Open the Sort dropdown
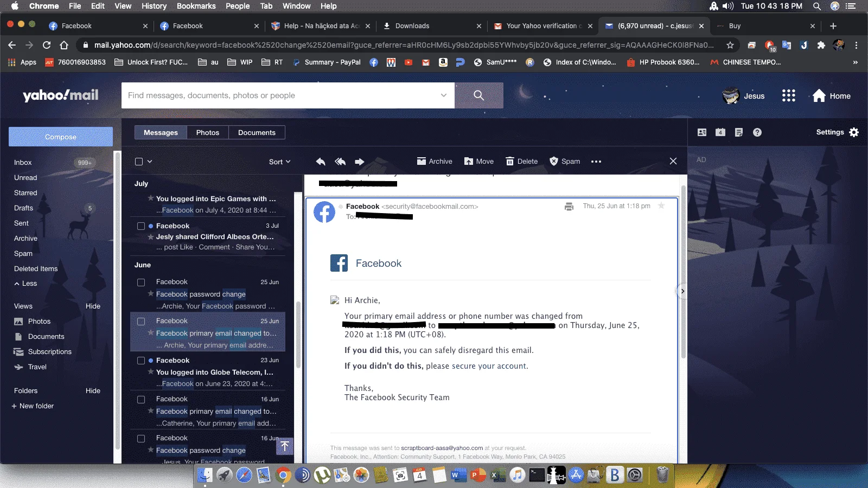Image resolution: width=868 pixels, height=488 pixels. pos(280,162)
